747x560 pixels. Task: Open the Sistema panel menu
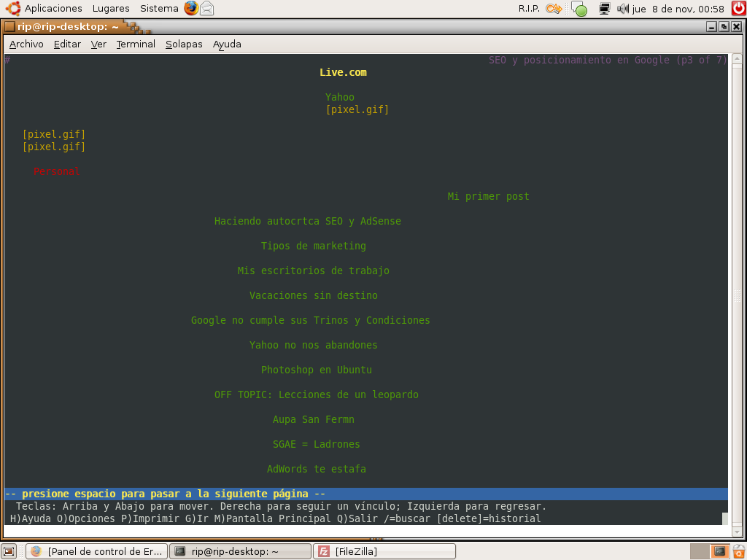[159, 9]
